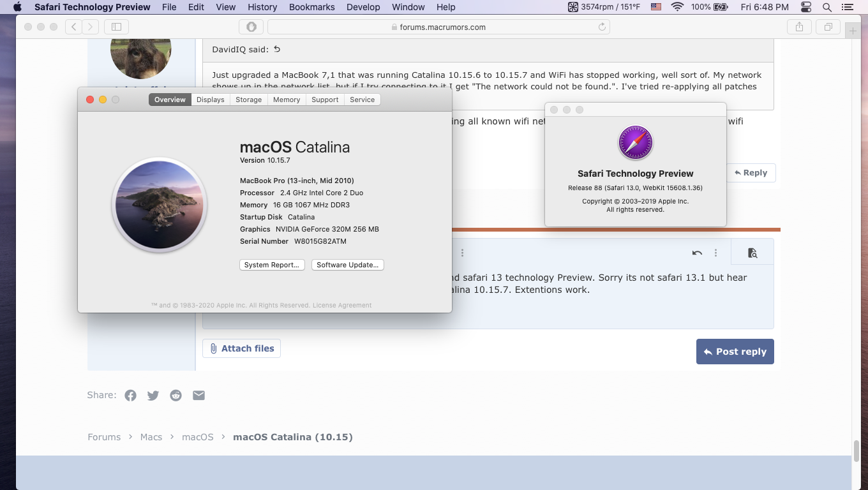The width and height of the screenshot is (868, 490).
Task: Open the View menu
Action: point(226,7)
